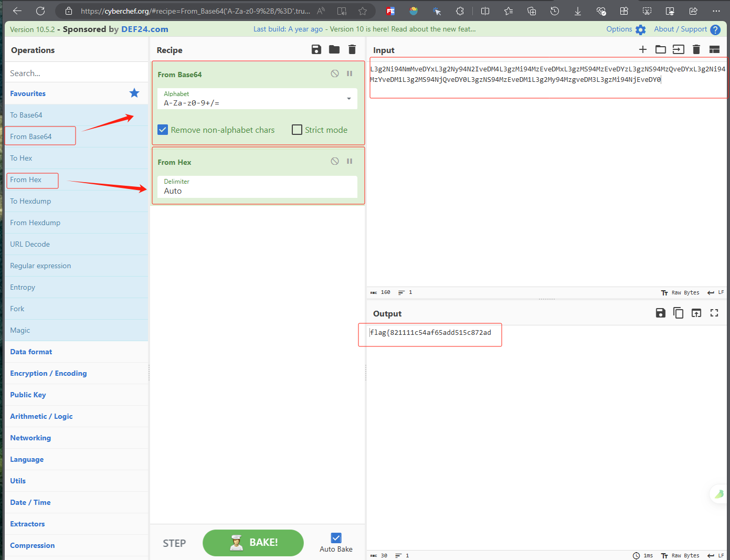Maximise the output pane
730x560 pixels.
click(714, 313)
